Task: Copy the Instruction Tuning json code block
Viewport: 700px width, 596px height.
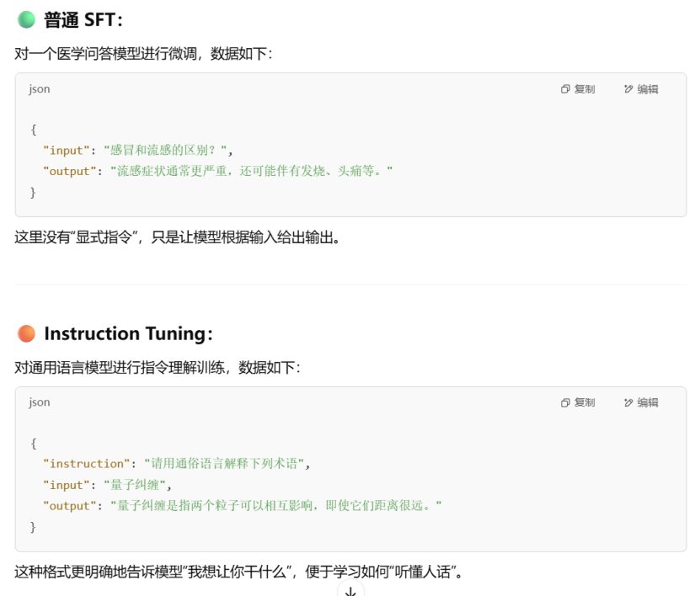Action: [578, 402]
